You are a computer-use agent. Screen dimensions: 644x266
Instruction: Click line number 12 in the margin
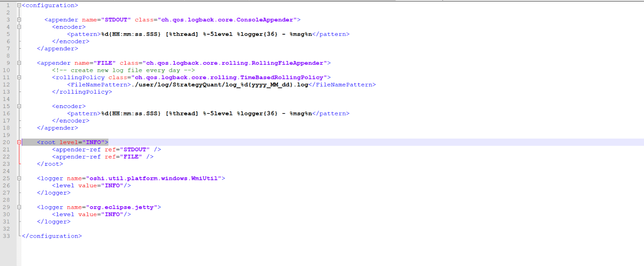[x=7, y=85]
